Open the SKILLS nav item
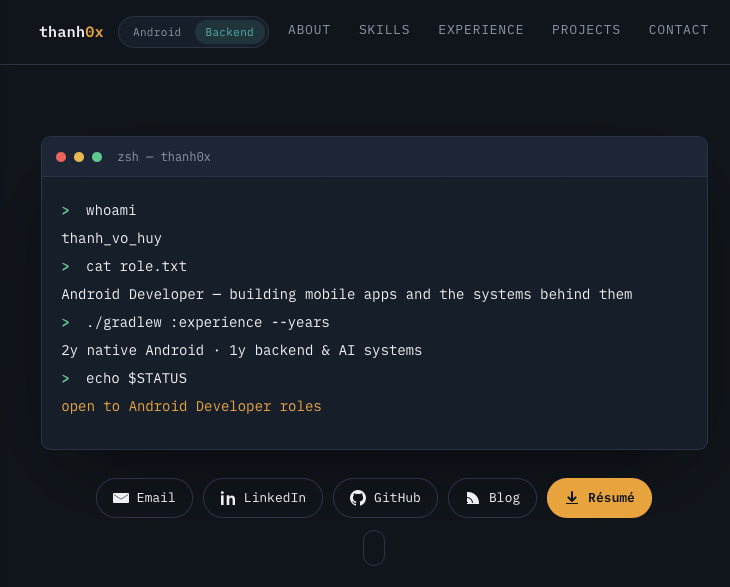 384,30
